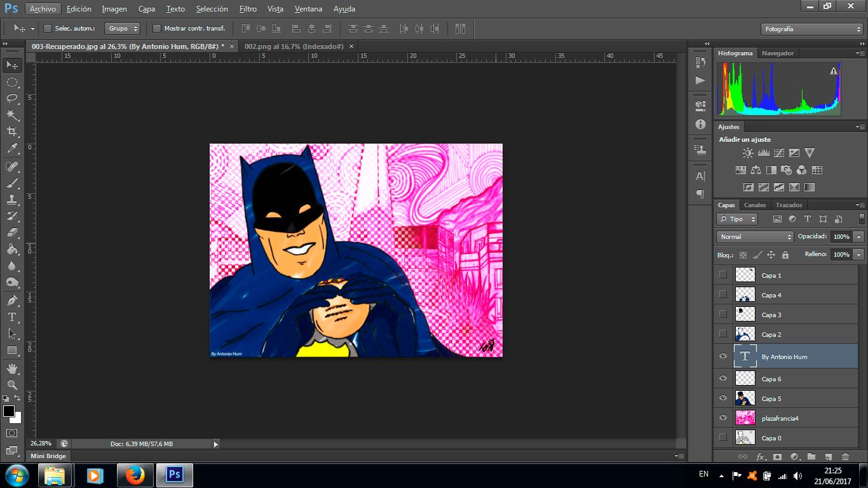
Task: Select the Paint Bucket tool
Action: coord(12,249)
